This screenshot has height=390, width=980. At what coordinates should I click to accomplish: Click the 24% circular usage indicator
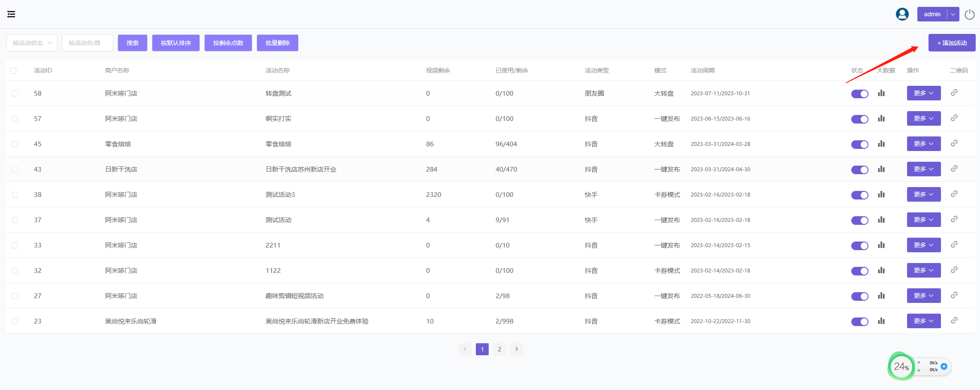[x=901, y=366]
